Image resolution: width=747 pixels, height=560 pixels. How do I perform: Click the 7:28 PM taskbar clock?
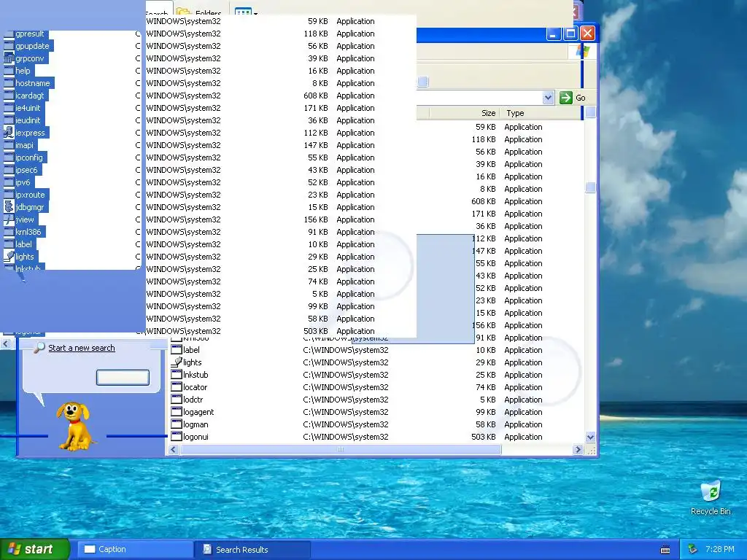(x=719, y=549)
